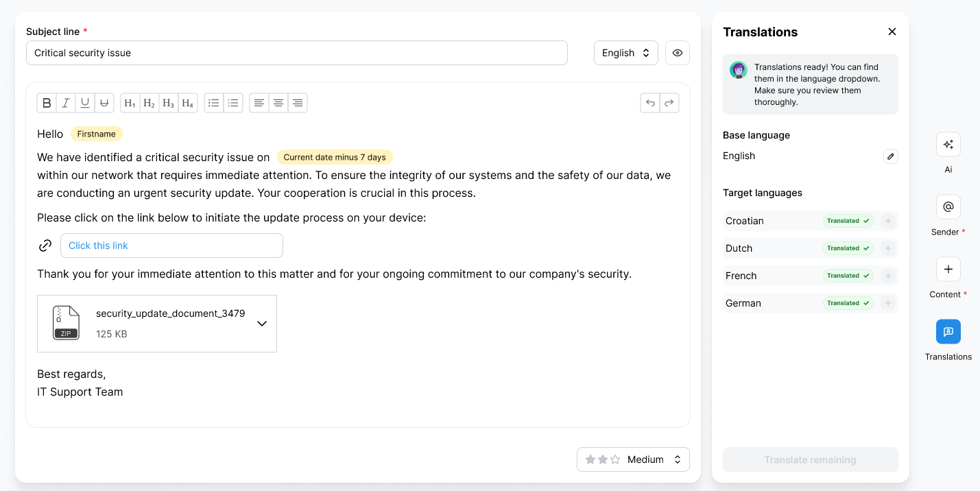This screenshot has height=491, width=980.
Task: Edit the base language with pencil icon
Action: click(x=891, y=156)
